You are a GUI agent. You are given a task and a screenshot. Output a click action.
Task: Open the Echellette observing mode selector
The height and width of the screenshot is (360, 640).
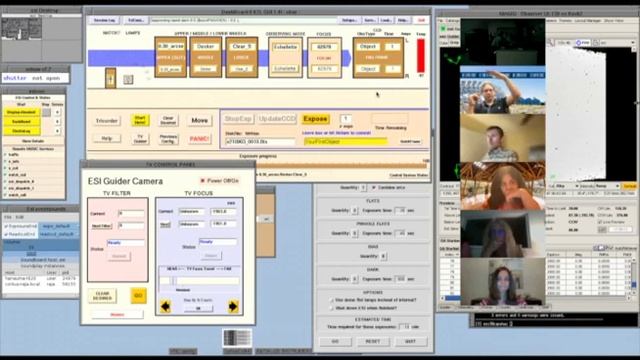pos(285,47)
